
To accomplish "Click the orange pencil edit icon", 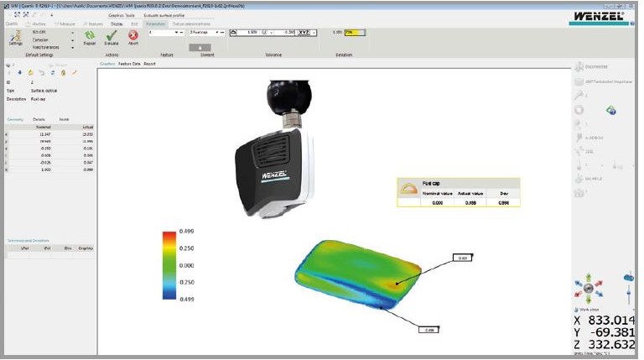I will click(x=75, y=73).
